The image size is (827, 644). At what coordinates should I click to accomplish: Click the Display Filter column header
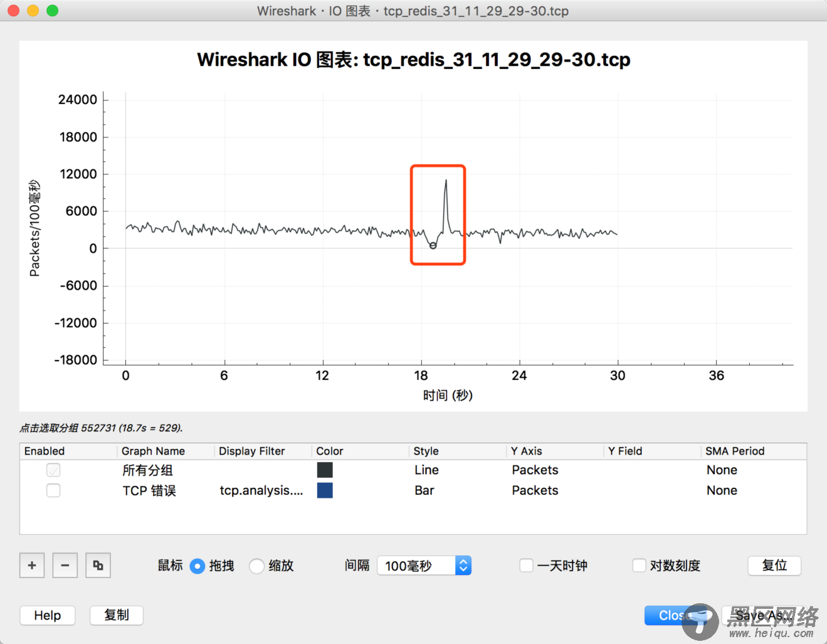[263, 451]
